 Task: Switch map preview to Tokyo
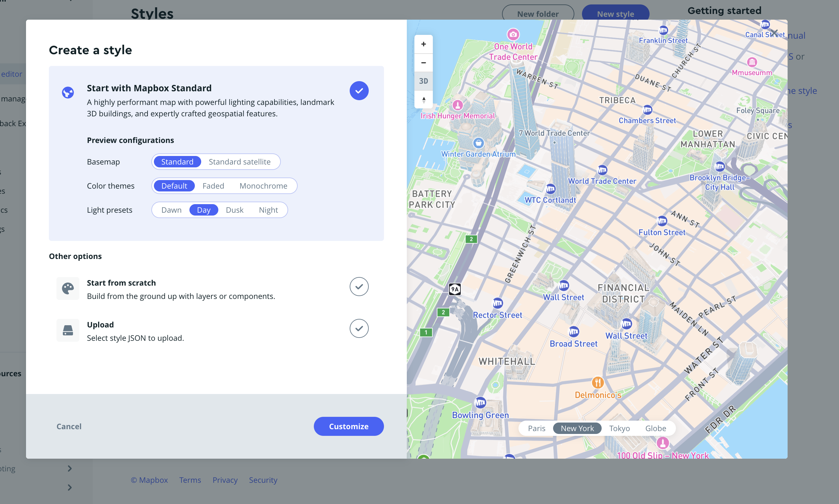click(x=619, y=428)
